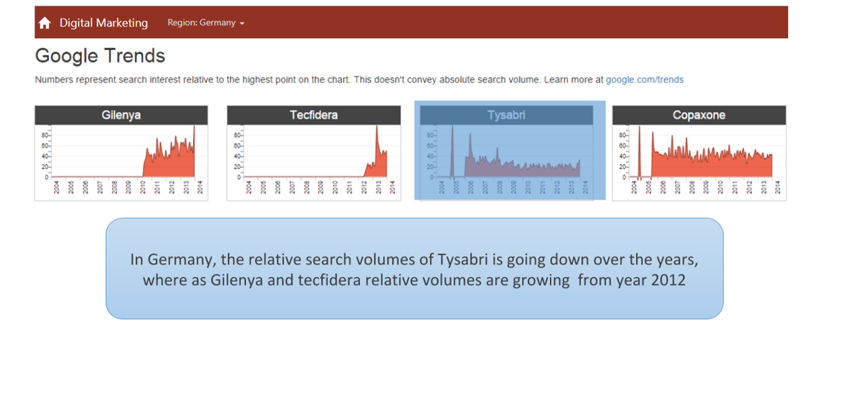Open the Tecfidera trend chart
868x410 pixels.
314,162
